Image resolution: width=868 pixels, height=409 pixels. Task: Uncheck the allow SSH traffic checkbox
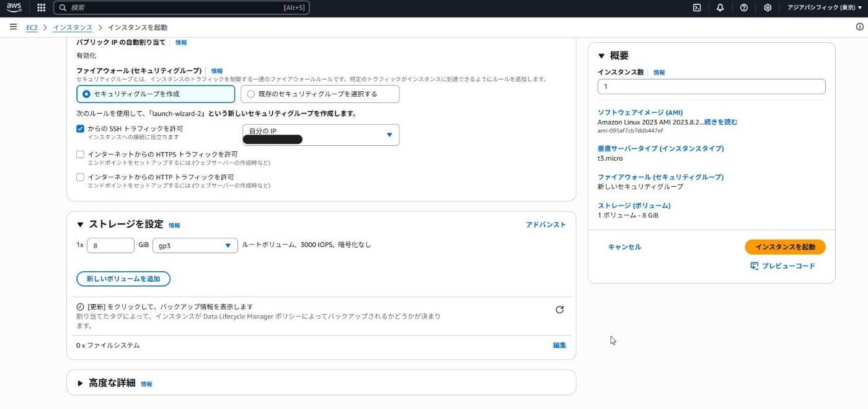80,128
